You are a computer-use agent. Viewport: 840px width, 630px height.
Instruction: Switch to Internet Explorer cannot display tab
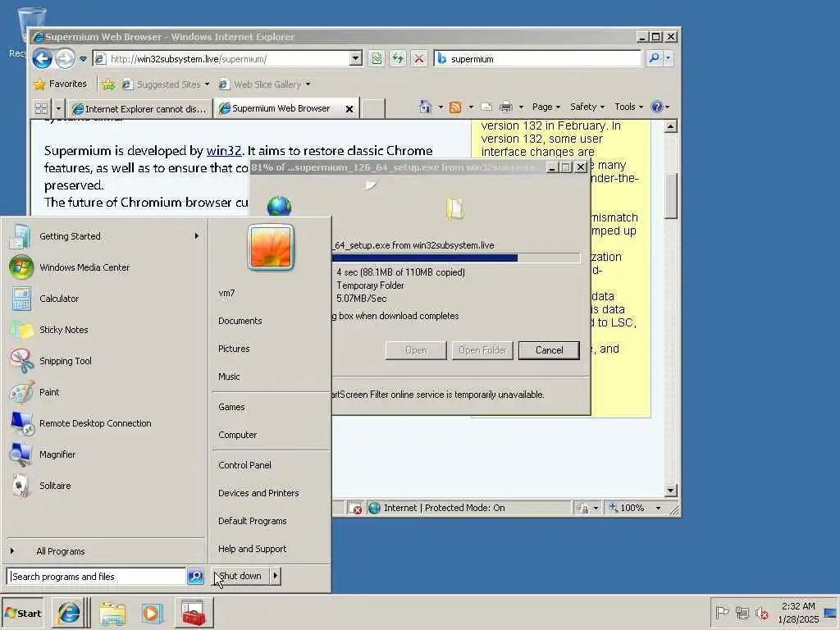(139, 109)
